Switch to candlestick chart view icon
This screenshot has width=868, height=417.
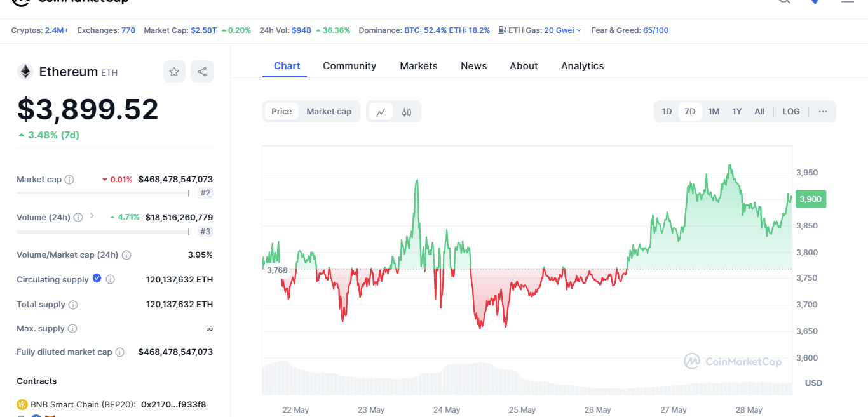407,112
